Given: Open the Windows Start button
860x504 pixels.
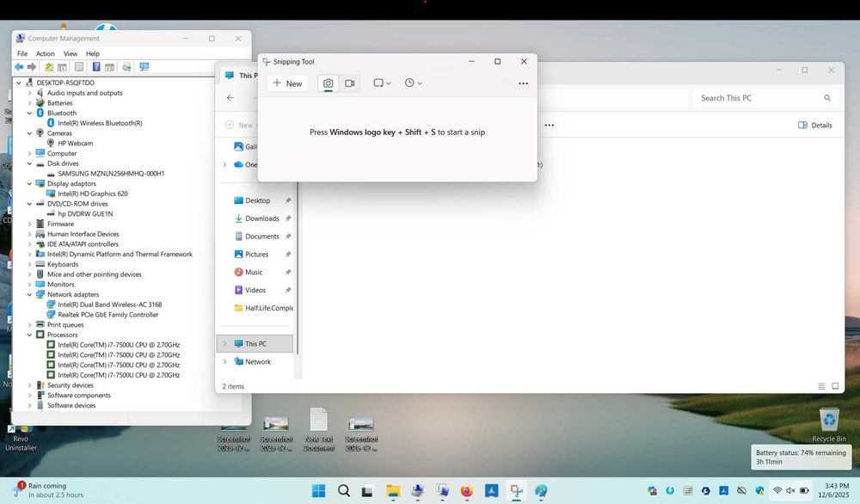Looking at the screenshot, I should (319, 491).
